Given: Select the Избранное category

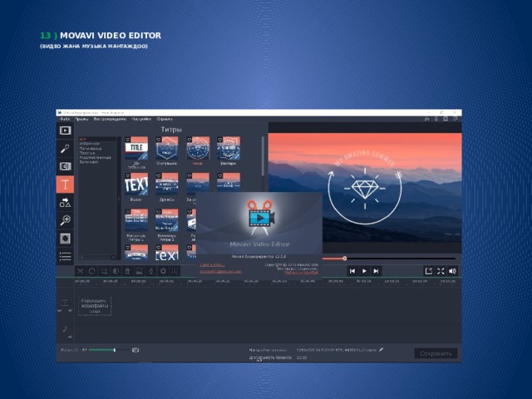Looking at the screenshot, I should pos(89,144).
